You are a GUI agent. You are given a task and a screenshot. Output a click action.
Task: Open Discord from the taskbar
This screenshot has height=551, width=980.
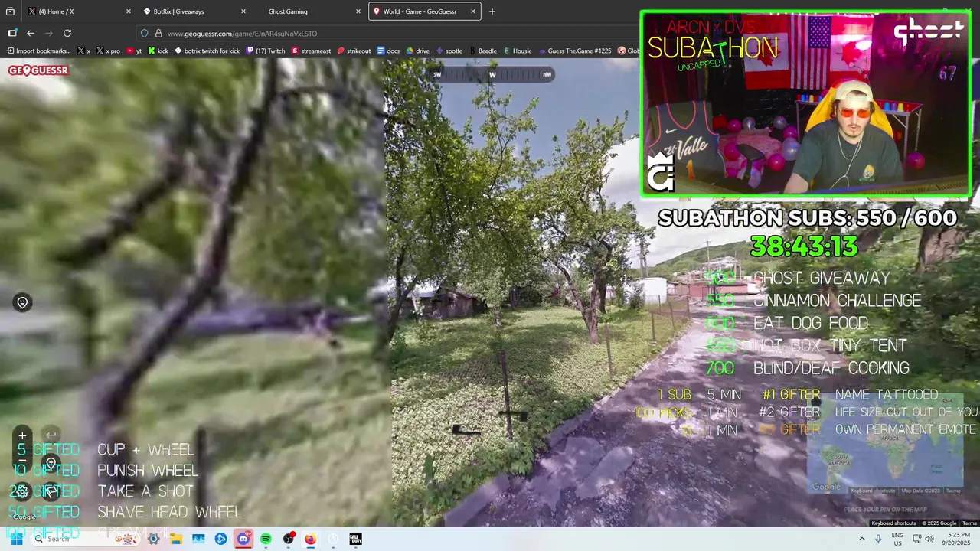click(243, 539)
